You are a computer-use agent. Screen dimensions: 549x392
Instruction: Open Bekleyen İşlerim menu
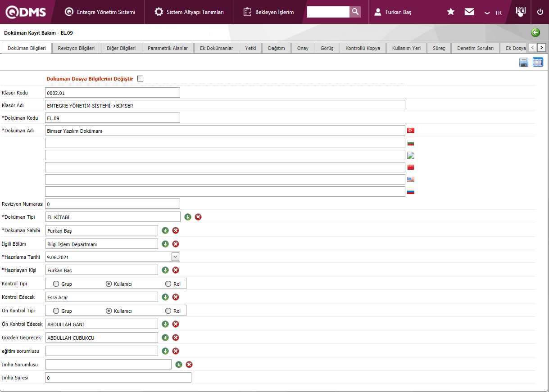click(x=269, y=12)
